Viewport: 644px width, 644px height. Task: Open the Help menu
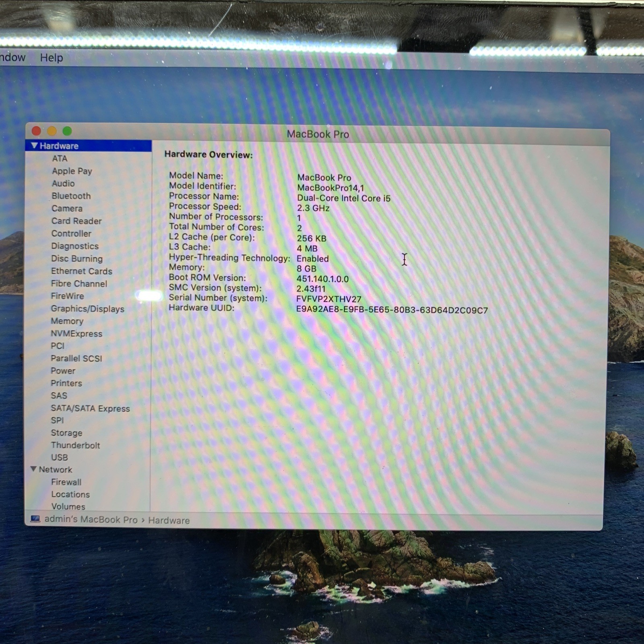[x=52, y=58]
